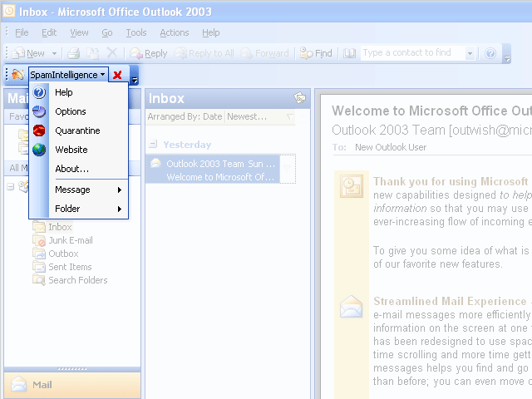Click the Delete X icon
This screenshot has width=532, height=399.
coord(112,53)
